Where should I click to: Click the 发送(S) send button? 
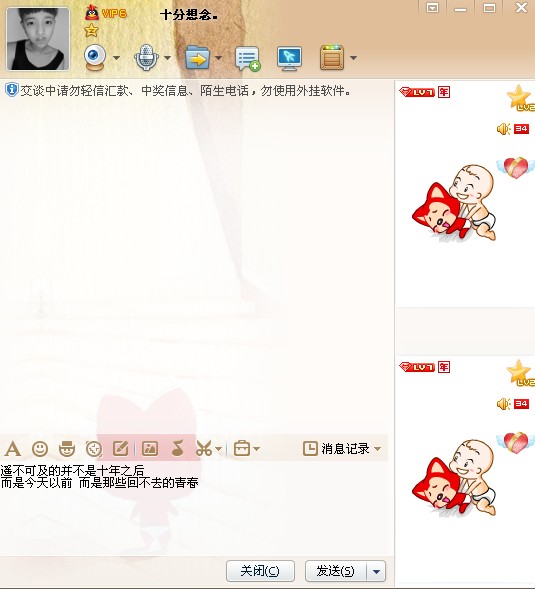tap(336, 571)
